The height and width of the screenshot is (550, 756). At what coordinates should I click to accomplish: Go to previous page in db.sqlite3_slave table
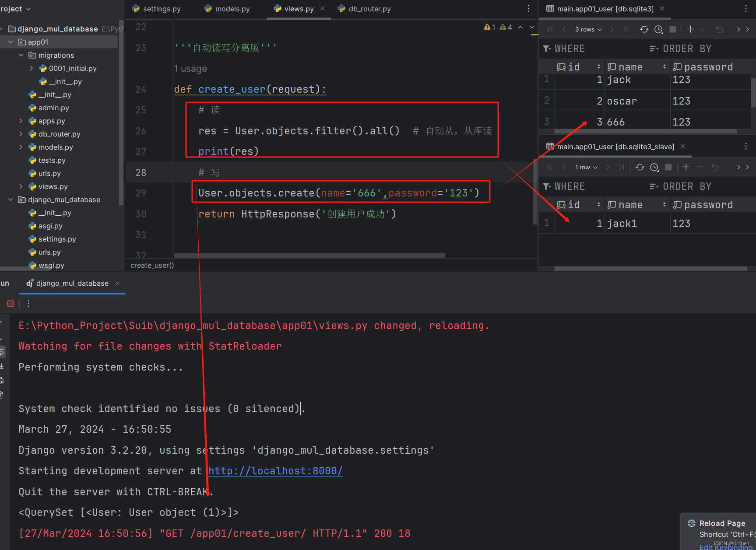[x=564, y=167]
